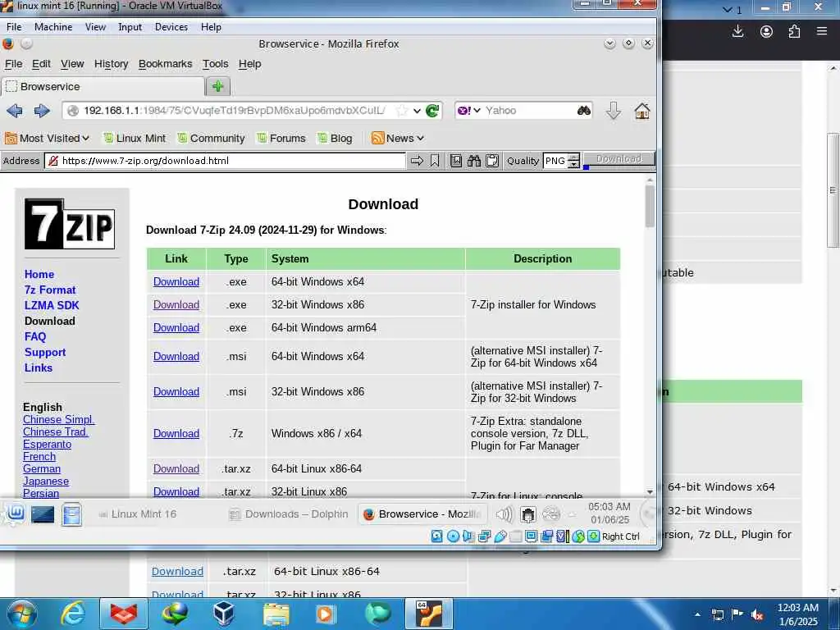Show hidden icons arrow in Windows tray
The width and height of the screenshot is (840, 630).
pyautogui.click(x=697, y=614)
